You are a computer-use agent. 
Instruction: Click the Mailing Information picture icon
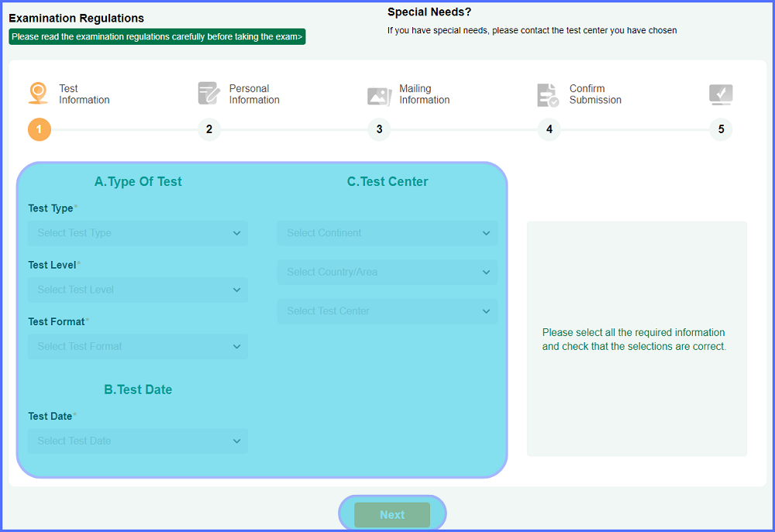tap(379, 95)
